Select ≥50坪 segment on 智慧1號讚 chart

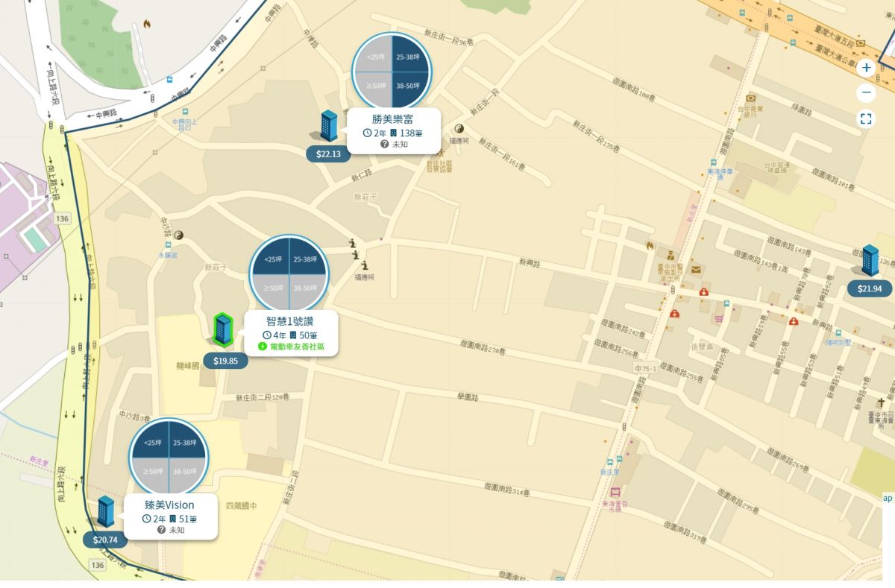(x=271, y=290)
